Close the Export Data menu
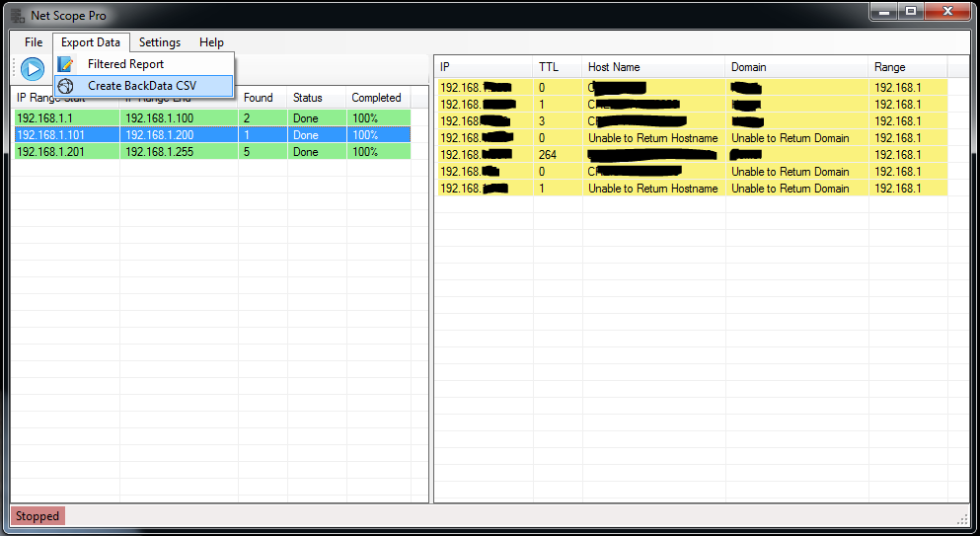980x536 pixels. [91, 41]
